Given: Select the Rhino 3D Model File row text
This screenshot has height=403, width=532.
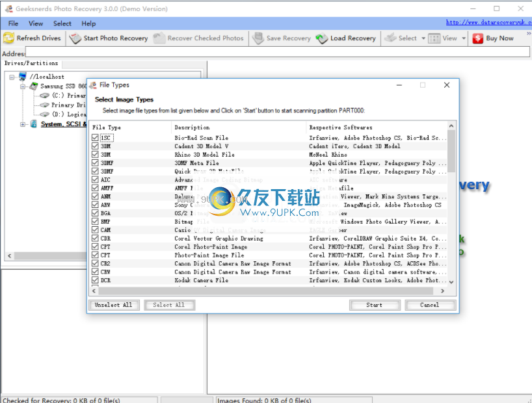Looking at the screenshot, I should tap(205, 154).
